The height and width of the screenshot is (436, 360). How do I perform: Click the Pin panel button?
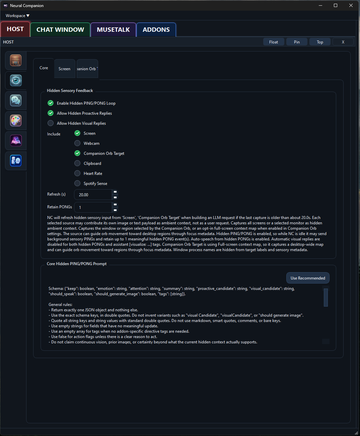[297, 42]
